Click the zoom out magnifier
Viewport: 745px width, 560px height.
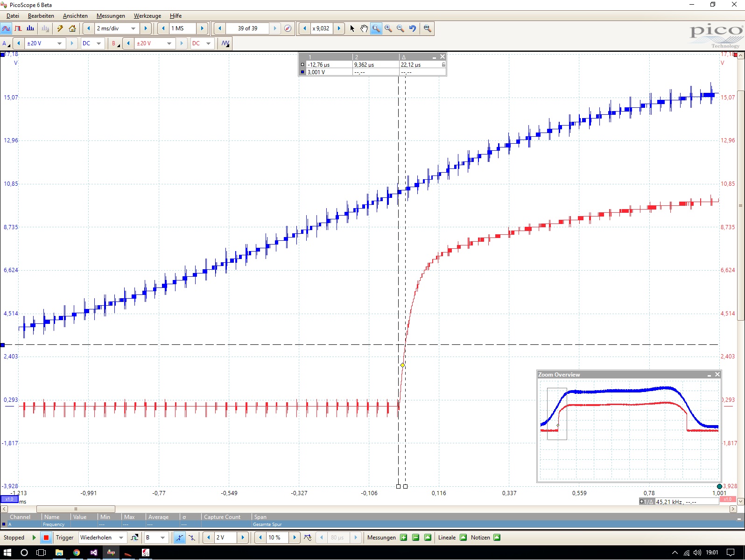[401, 28]
